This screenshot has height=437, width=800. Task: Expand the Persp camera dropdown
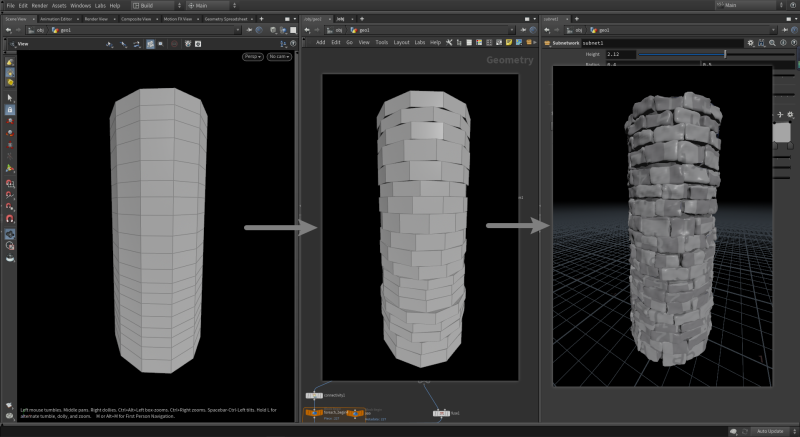(x=252, y=57)
